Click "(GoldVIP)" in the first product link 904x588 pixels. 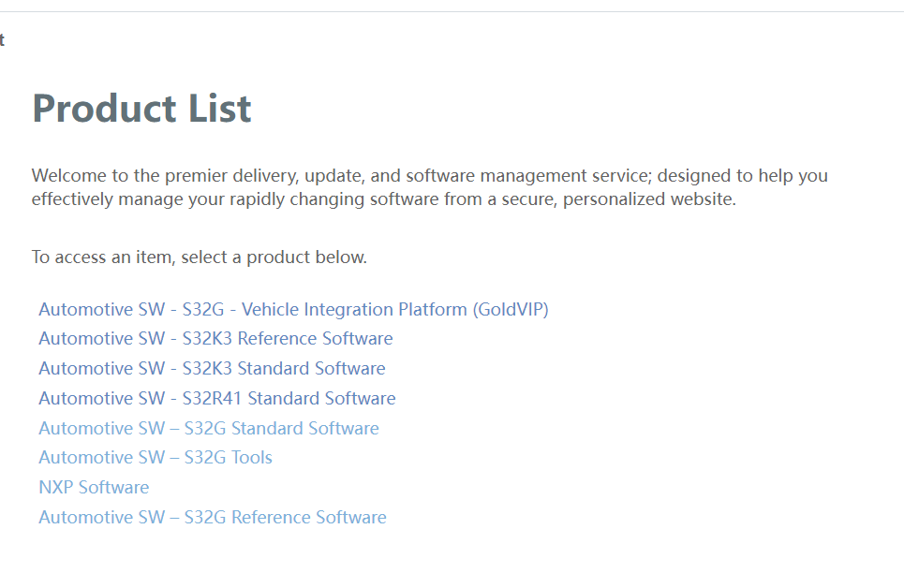click(x=511, y=309)
